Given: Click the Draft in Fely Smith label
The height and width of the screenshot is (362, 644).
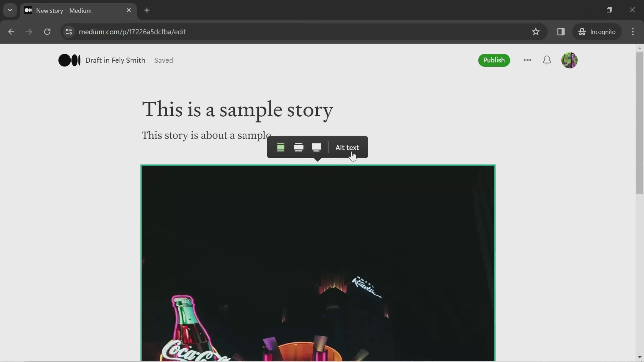Looking at the screenshot, I should click(x=115, y=61).
